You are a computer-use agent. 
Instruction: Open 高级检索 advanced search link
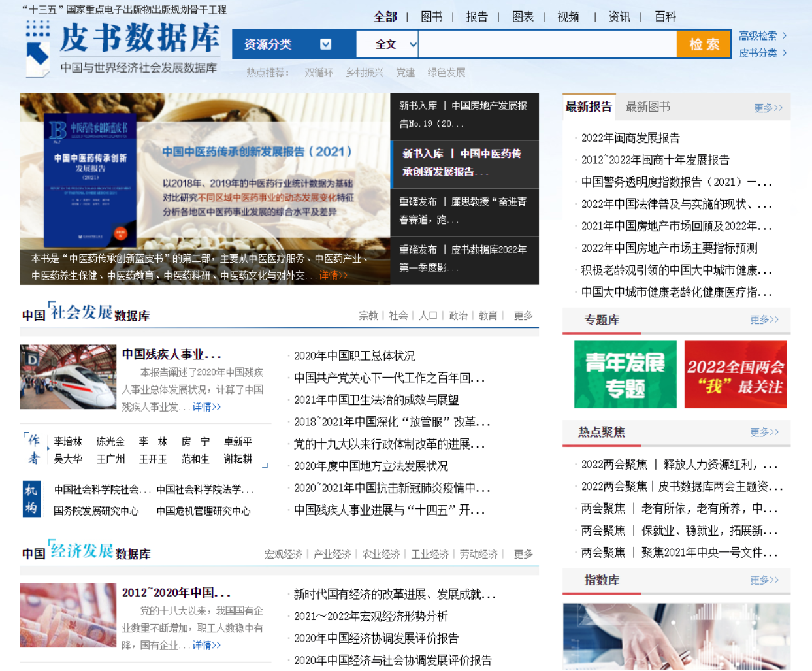click(758, 35)
